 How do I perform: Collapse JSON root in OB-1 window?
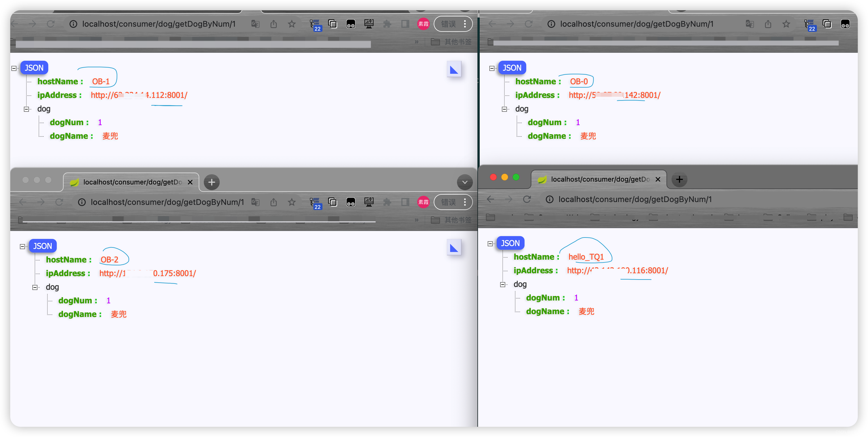coord(14,68)
